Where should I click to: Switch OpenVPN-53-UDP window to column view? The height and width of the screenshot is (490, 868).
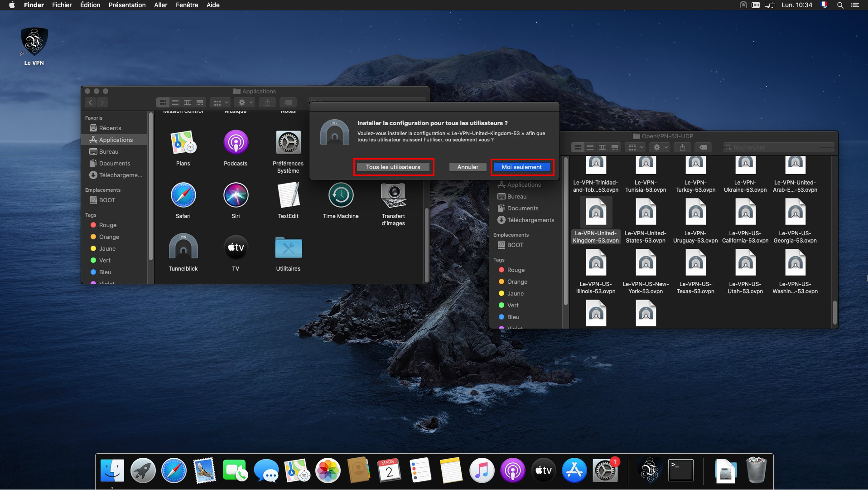[x=603, y=147]
